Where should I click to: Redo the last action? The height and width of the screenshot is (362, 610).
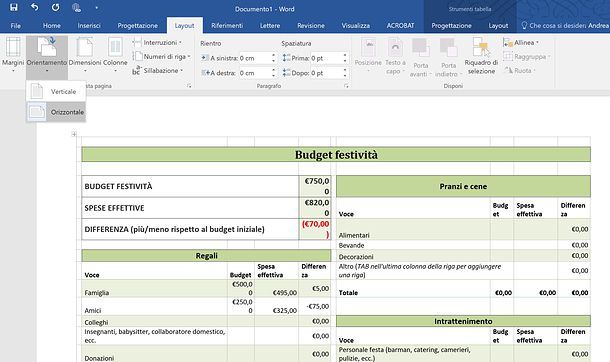click(56, 7)
